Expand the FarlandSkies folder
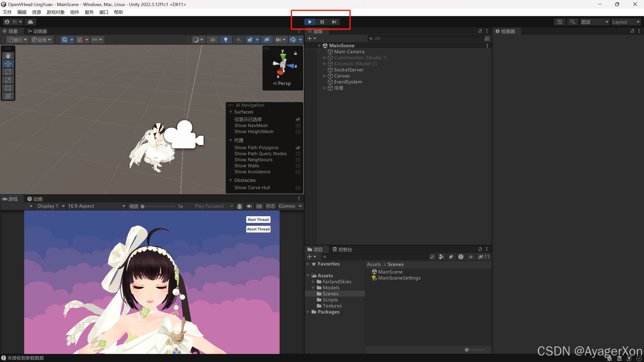This screenshot has height=362, width=644. coord(313,282)
